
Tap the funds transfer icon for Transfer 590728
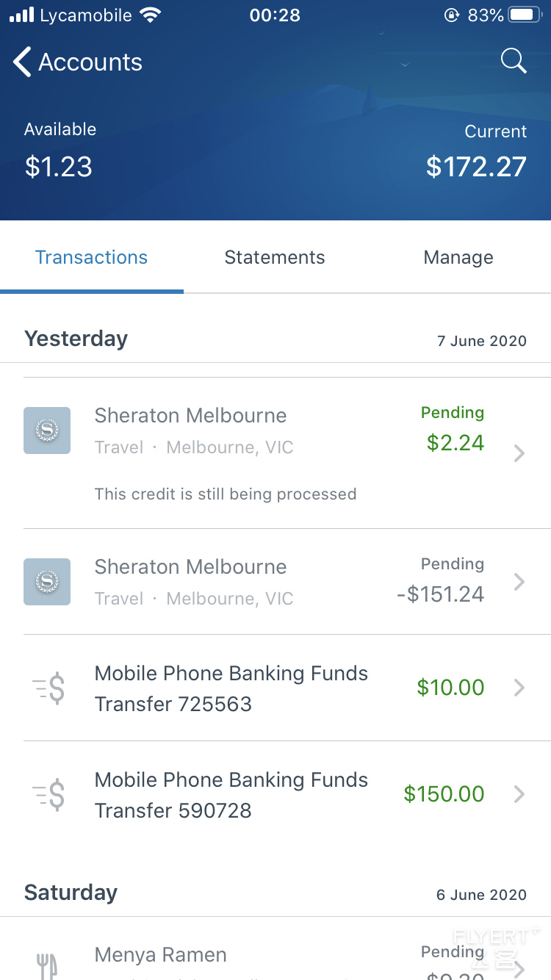48,795
